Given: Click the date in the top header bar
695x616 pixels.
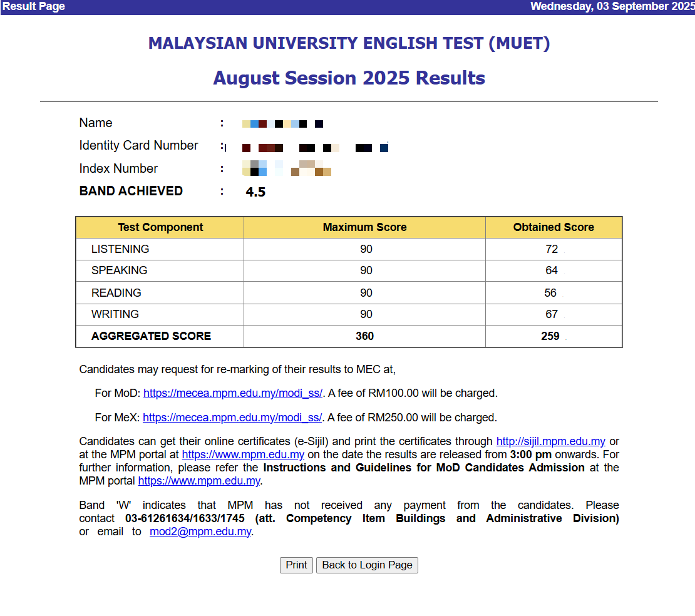Looking at the screenshot, I should click(x=612, y=7).
